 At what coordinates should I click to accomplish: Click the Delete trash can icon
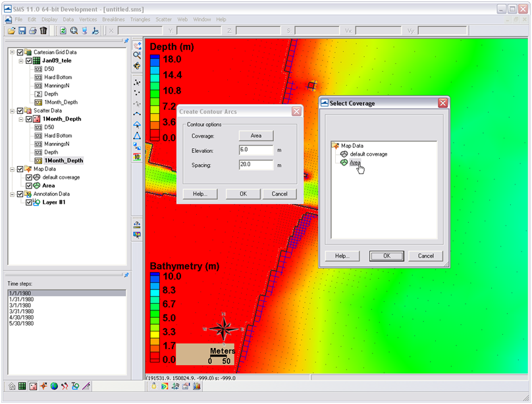43,31
